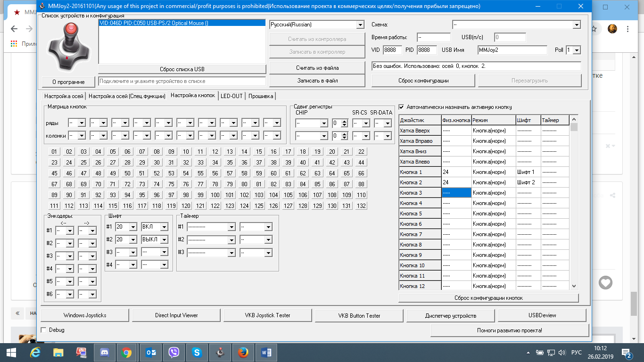Image resolution: width=644 pixels, height=362 pixels.
Task: Open the Прошивка tab
Action: pyautogui.click(x=261, y=96)
